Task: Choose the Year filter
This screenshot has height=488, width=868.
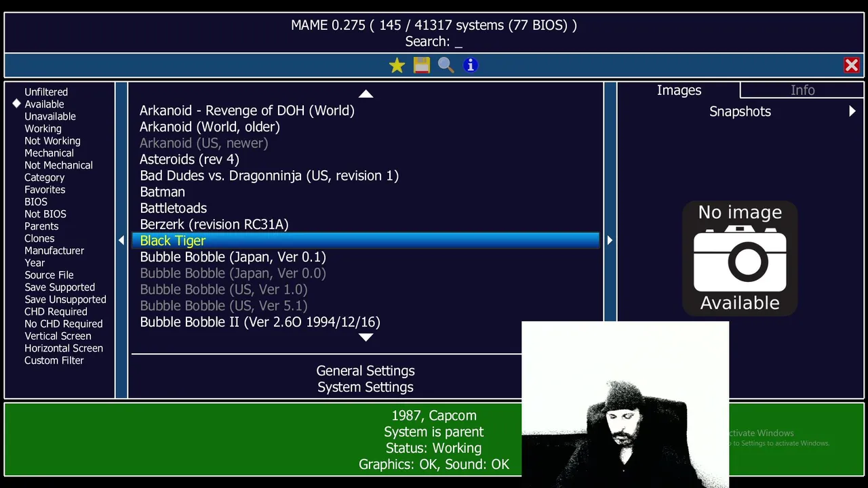Action: click(35, 263)
